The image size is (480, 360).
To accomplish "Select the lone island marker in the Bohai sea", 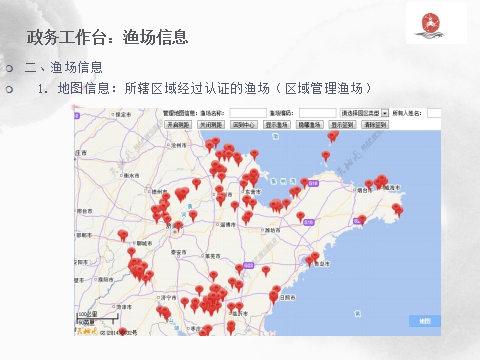I will [x=326, y=155].
